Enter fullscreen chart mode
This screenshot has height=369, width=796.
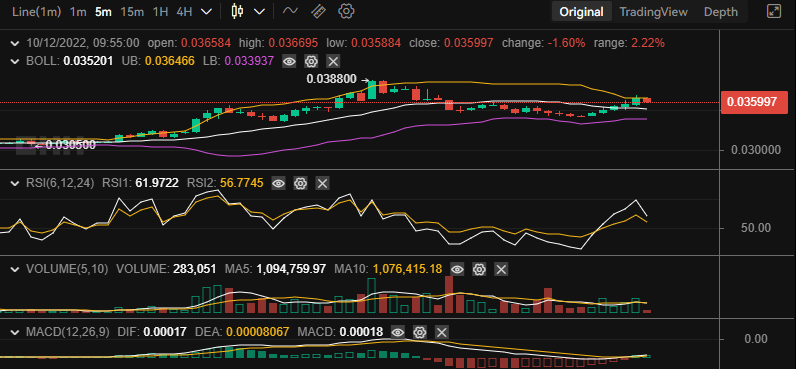(x=773, y=12)
